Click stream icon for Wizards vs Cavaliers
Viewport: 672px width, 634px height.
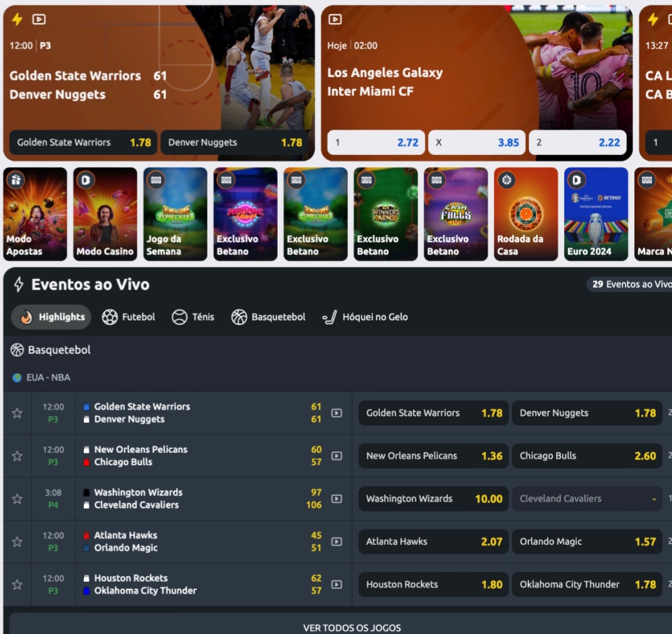337,499
